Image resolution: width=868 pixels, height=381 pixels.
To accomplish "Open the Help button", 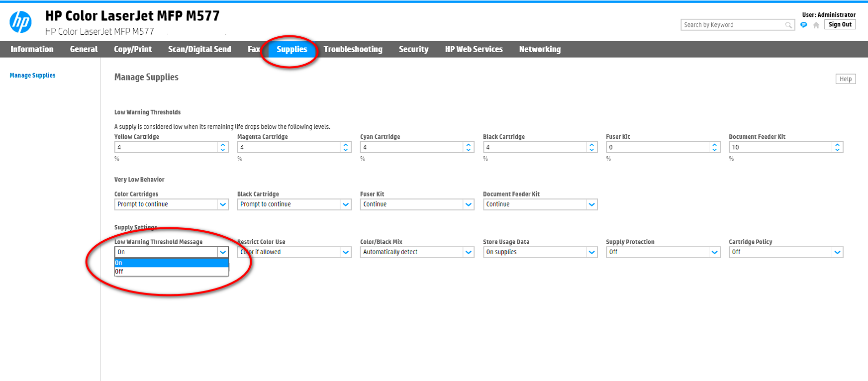I will coord(846,79).
